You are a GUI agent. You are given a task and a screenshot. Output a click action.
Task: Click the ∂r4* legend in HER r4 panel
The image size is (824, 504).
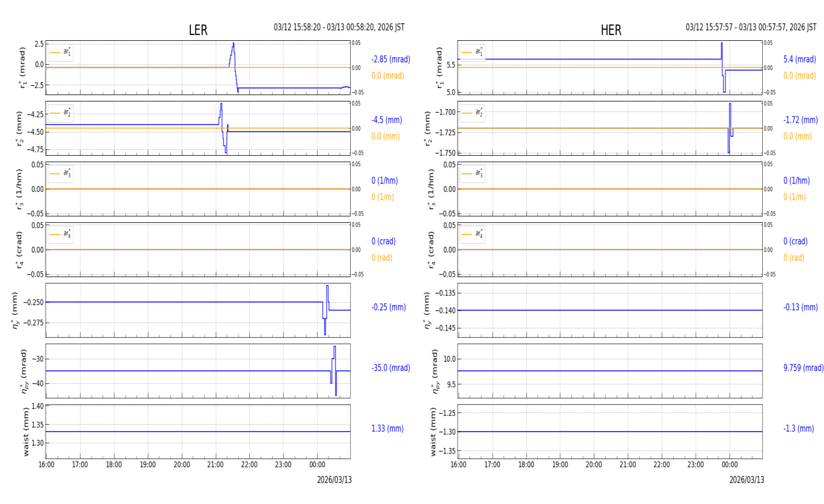(x=473, y=235)
